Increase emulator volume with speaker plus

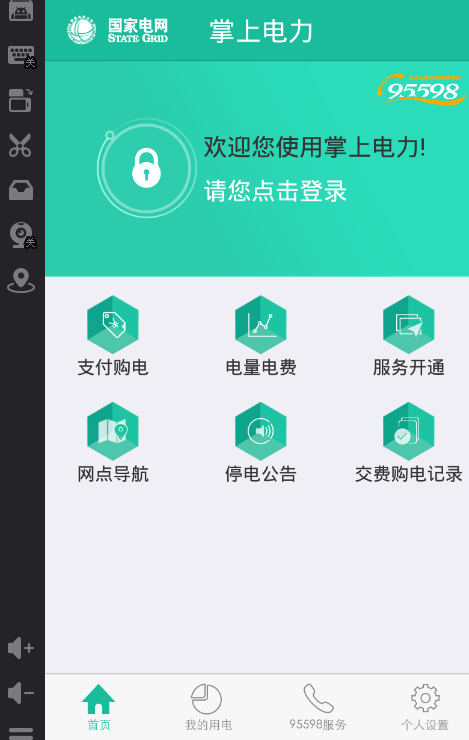[21, 648]
